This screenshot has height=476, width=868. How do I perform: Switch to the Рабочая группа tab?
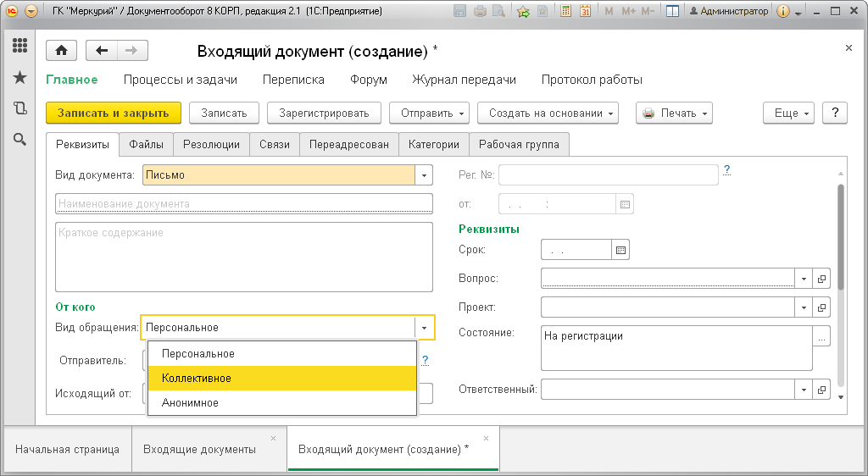click(x=520, y=144)
